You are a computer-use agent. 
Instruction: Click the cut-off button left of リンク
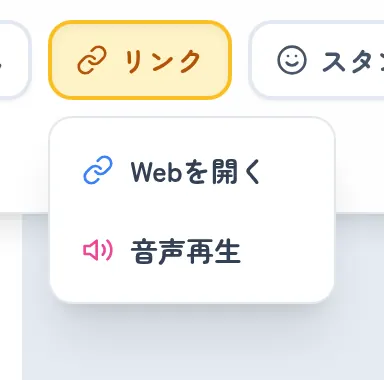point(13,60)
